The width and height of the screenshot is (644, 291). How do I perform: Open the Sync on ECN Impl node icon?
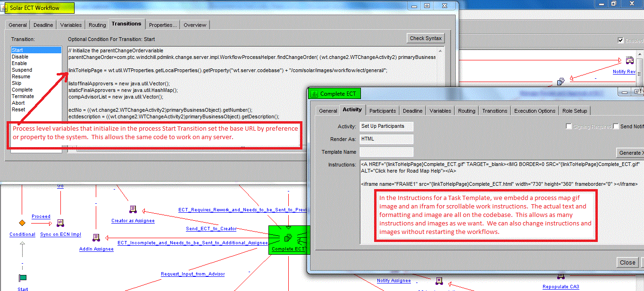point(60,222)
